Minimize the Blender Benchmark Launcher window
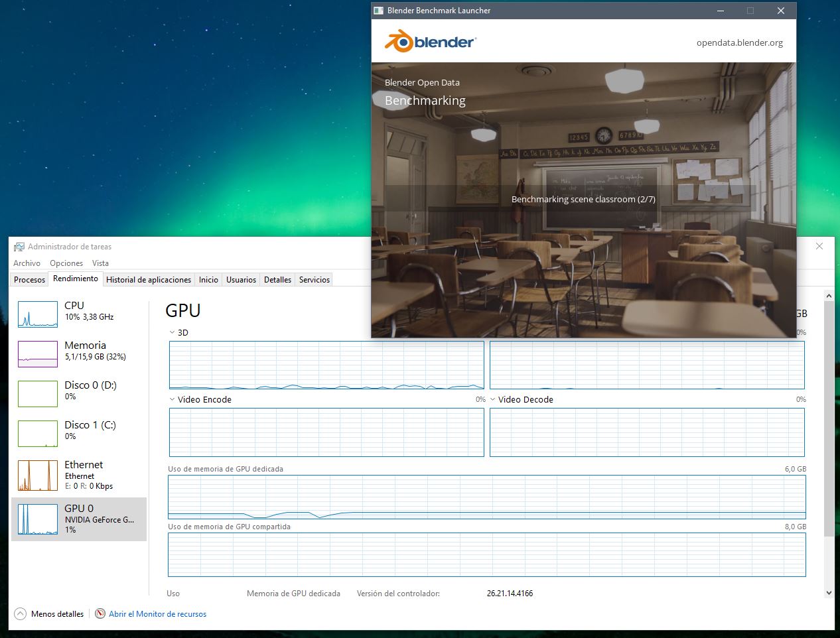This screenshot has height=638, width=840. click(x=721, y=11)
